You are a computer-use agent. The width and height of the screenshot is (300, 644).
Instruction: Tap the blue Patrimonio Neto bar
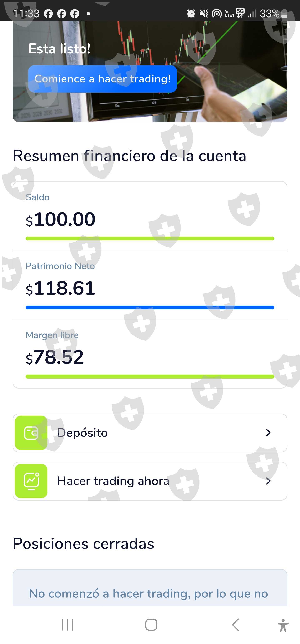point(150,307)
